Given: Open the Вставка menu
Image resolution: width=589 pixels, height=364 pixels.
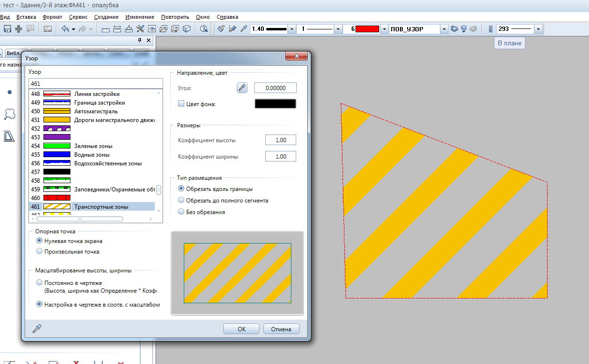Looking at the screenshot, I should pos(26,17).
